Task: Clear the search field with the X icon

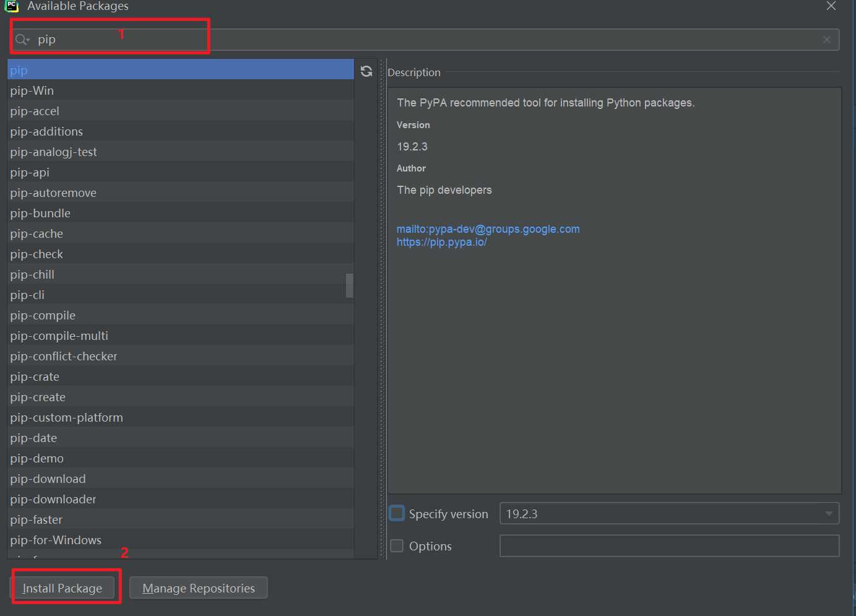Action: click(x=827, y=40)
